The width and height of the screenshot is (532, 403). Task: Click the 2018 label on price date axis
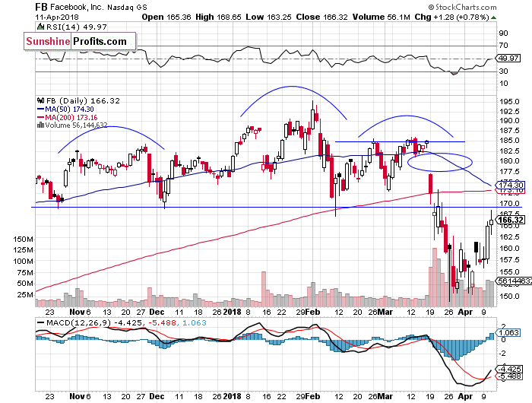pyautogui.click(x=232, y=312)
